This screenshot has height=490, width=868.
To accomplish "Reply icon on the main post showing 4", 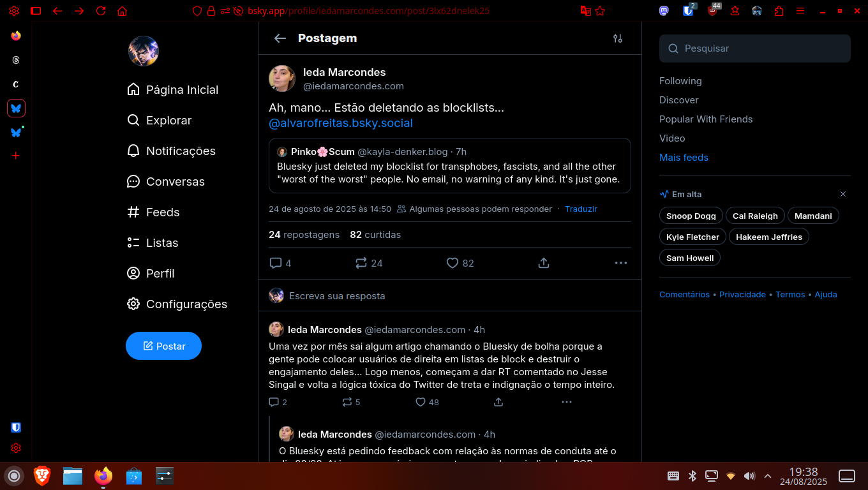I will click(x=280, y=263).
